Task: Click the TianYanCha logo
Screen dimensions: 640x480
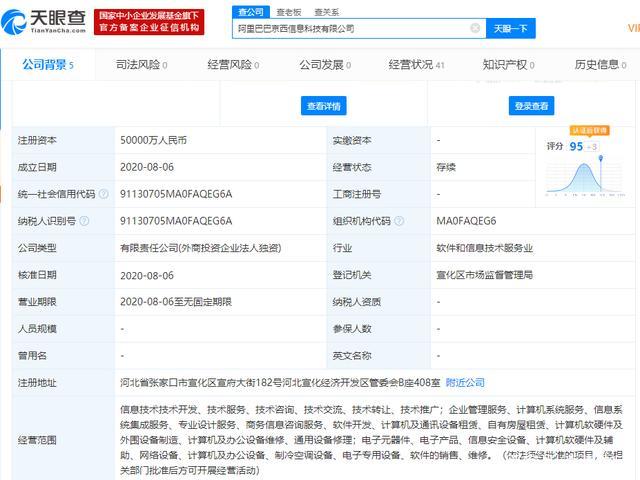Action: tap(44, 21)
